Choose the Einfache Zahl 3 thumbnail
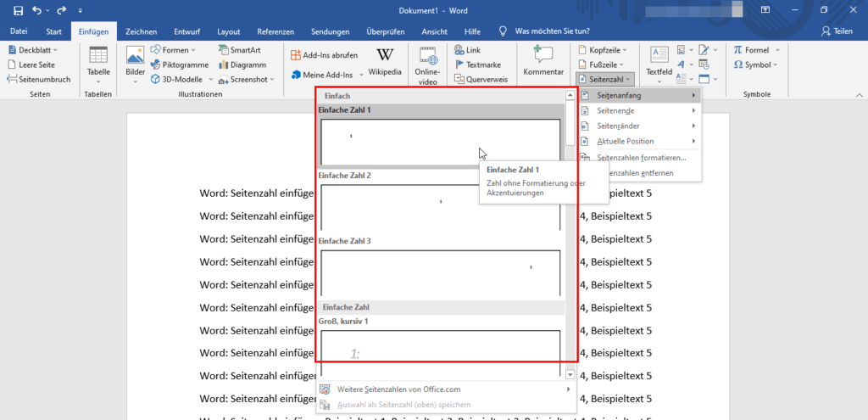This screenshot has width=868, height=420. coord(440,272)
